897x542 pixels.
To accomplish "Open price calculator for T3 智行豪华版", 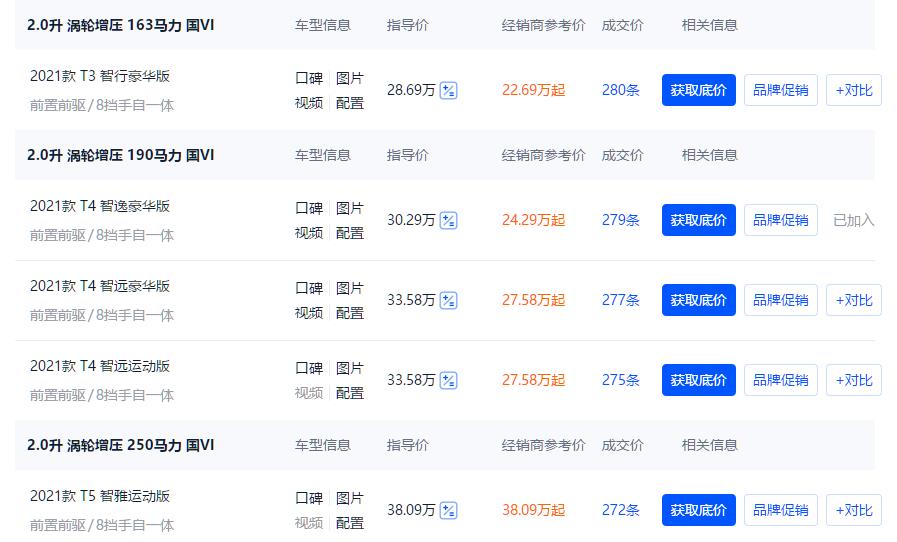I will (x=449, y=91).
